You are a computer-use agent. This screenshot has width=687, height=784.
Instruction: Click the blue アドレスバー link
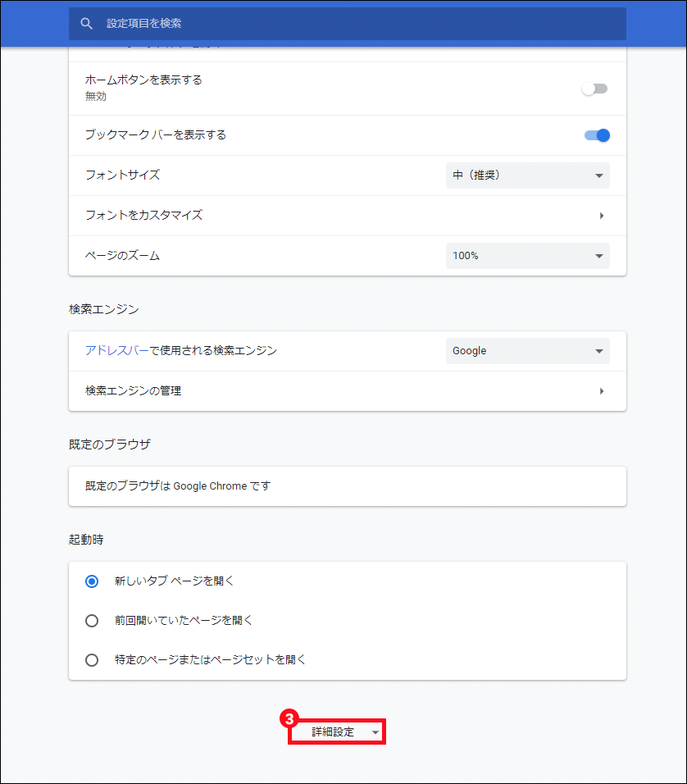click(x=117, y=350)
